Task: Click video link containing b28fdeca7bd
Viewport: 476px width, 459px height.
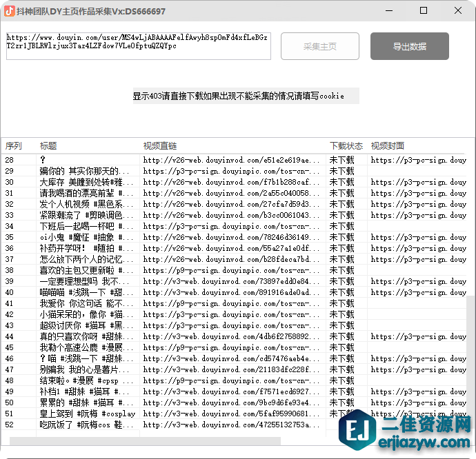Action: [x=231, y=259]
